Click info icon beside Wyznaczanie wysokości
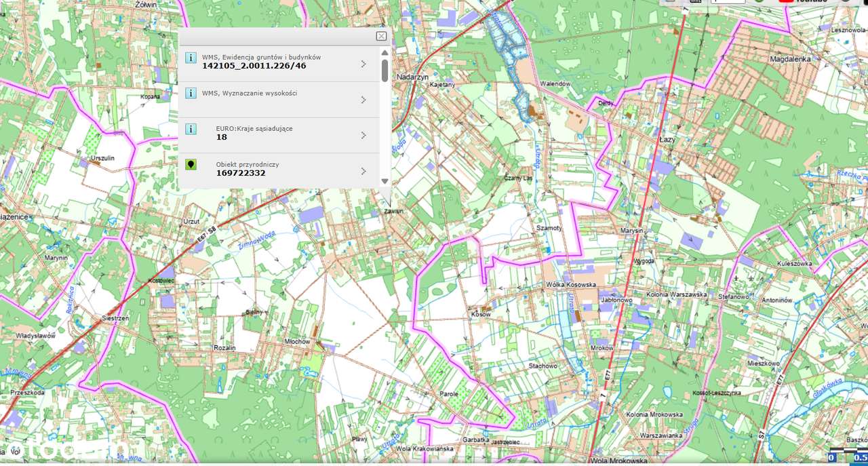 tap(191, 93)
